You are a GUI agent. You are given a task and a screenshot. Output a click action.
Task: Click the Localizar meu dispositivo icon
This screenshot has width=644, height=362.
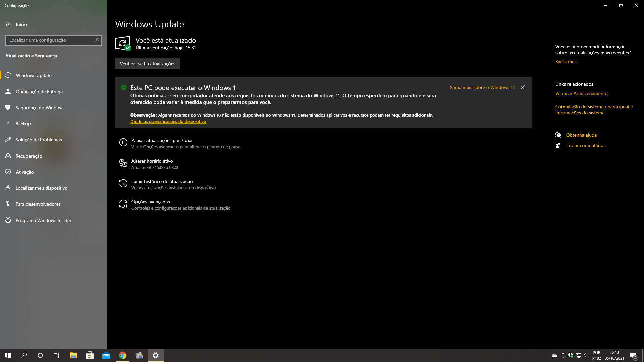pyautogui.click(x=8, y=188)
